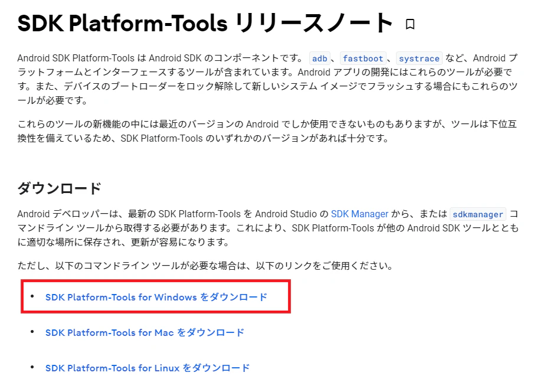Open the SDK Manager link

click(x=359, y=214)
